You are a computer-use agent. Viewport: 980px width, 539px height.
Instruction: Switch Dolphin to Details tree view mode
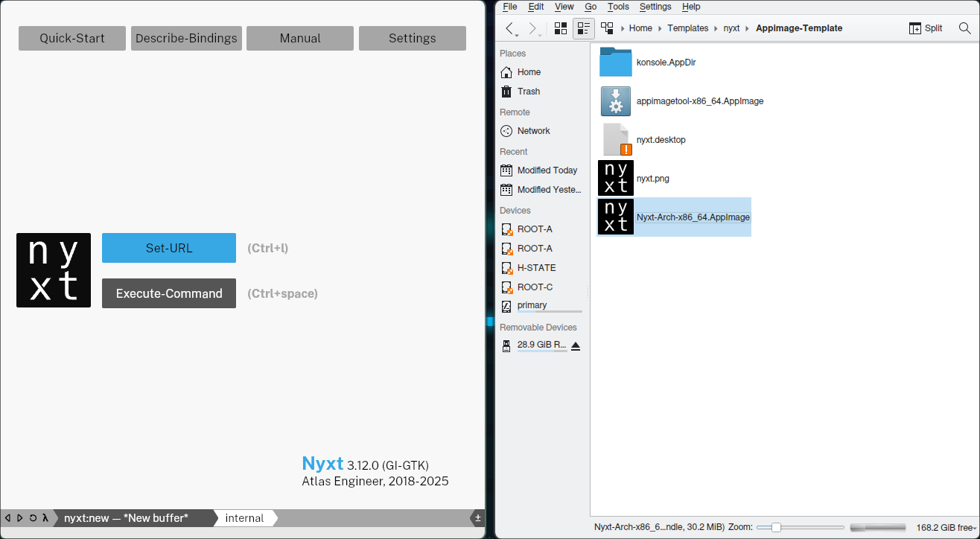point(607,28)
